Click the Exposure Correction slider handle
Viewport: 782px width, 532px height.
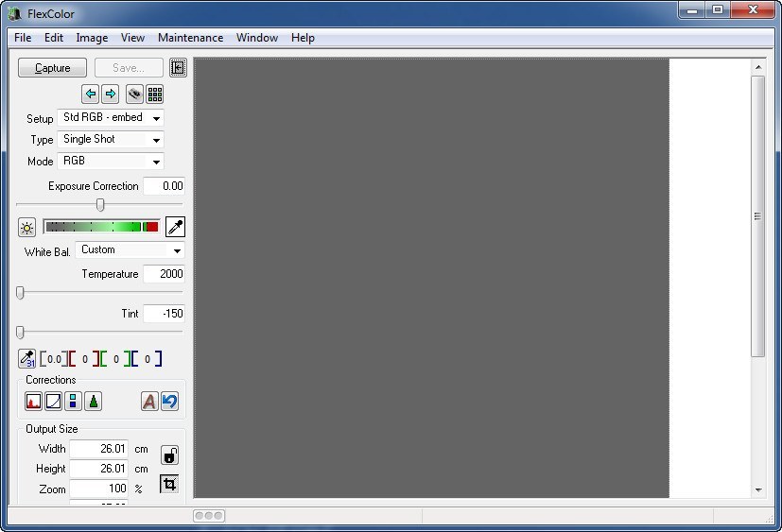pyautogui.click(x=100, y=204)
